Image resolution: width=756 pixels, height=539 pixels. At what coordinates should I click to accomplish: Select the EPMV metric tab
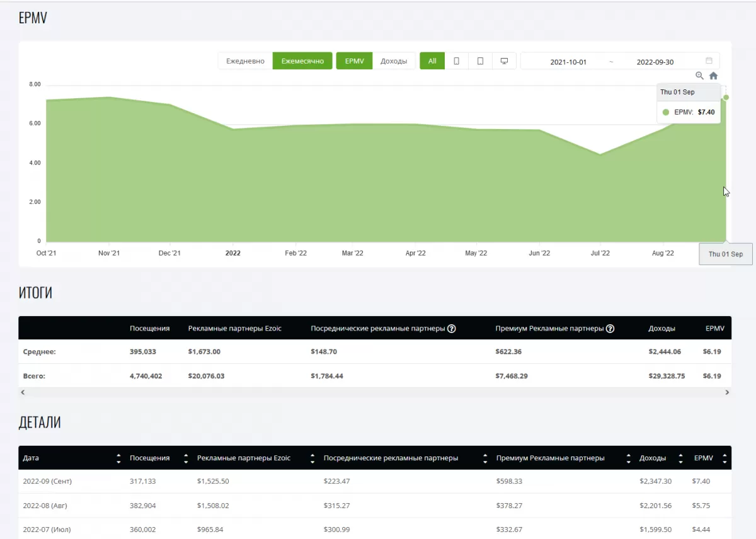(354, 61)
